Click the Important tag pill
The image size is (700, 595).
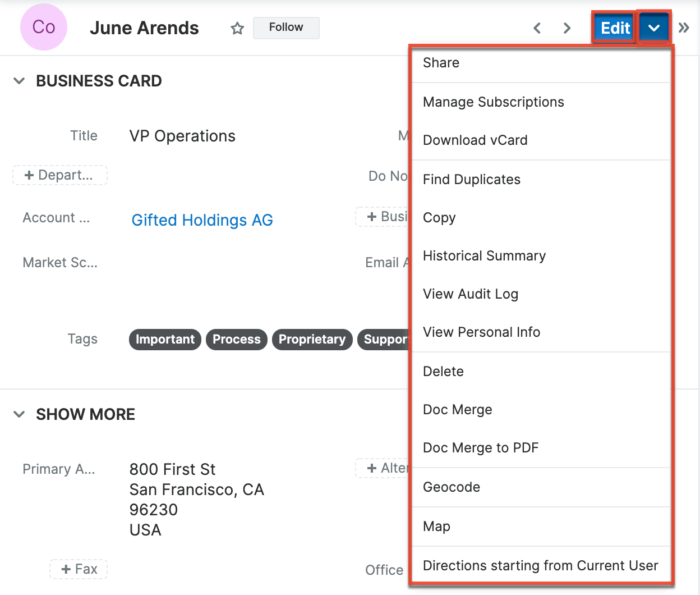pyautogui.click(x=165, y=340)
